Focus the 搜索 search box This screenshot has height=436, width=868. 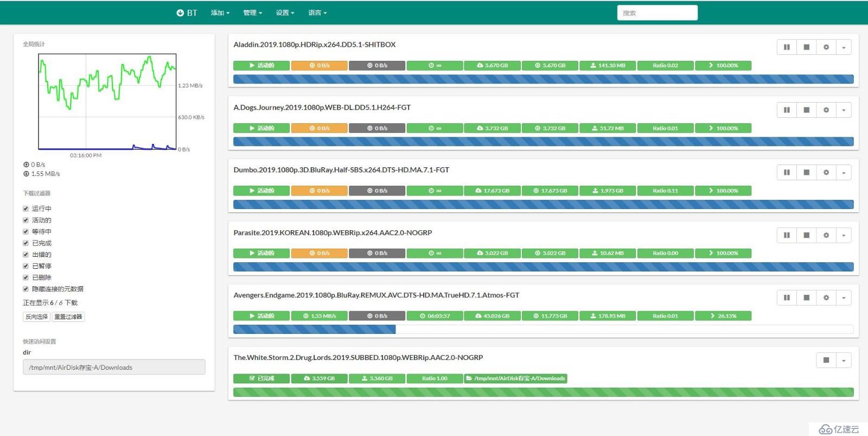tap(657, 13)
